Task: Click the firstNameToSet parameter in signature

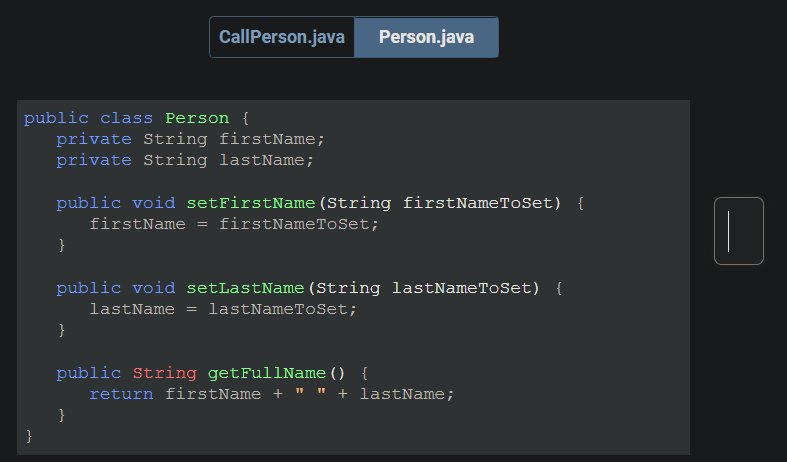Action: point(478,203)
